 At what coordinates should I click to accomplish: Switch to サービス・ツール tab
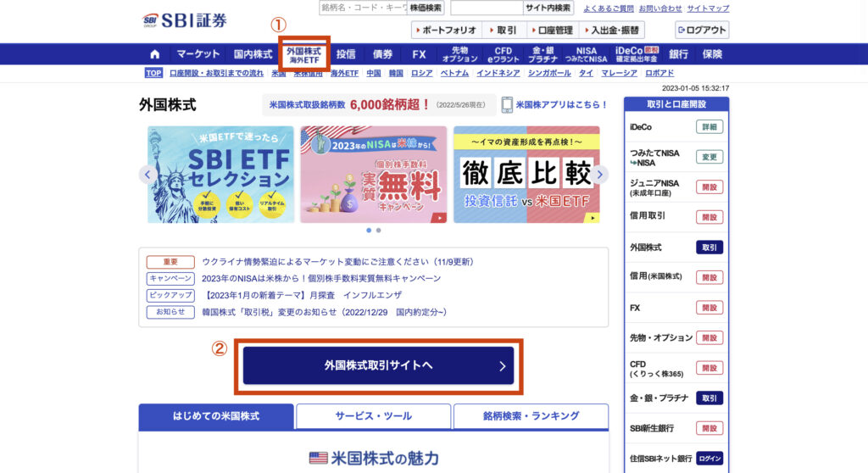point(373,416)
